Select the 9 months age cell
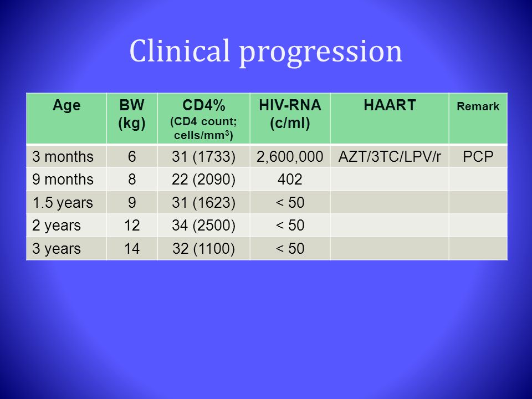The image size is (532, 399). [66, 179]
